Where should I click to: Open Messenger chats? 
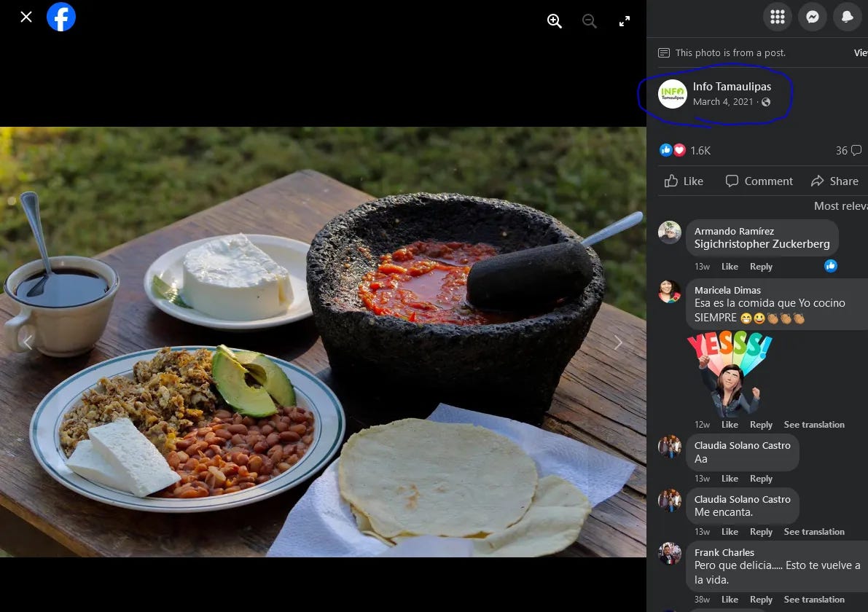(812, 17)
